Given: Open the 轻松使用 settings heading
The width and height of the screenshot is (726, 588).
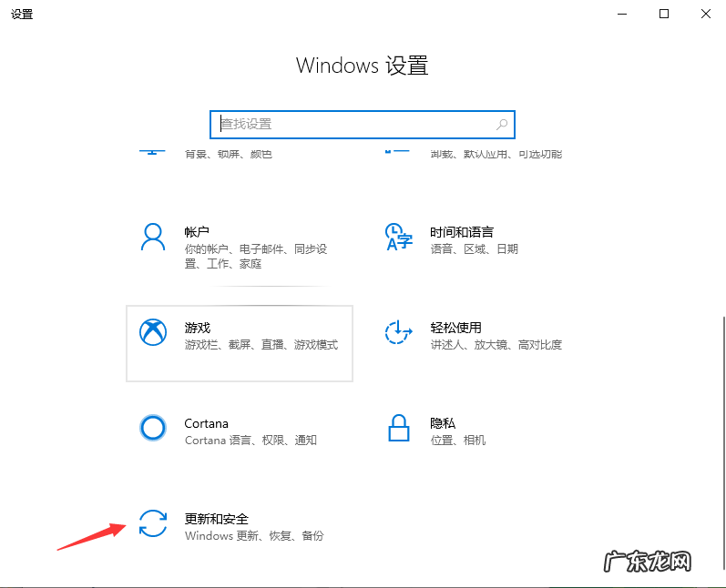Looking at the screenshot, I should [x=455, y=327].
